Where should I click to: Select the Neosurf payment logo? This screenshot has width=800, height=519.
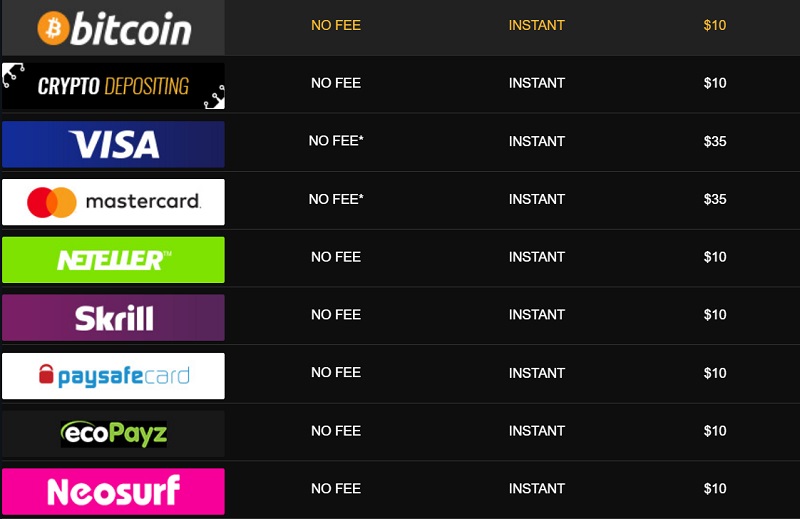(113, 491)
